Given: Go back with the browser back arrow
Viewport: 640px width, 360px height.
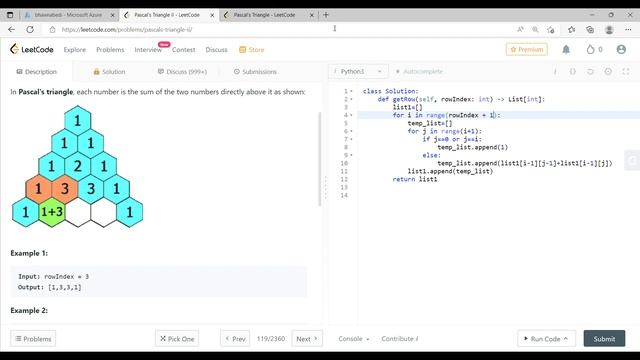Looking at the screenshot, I should [11, 29].
